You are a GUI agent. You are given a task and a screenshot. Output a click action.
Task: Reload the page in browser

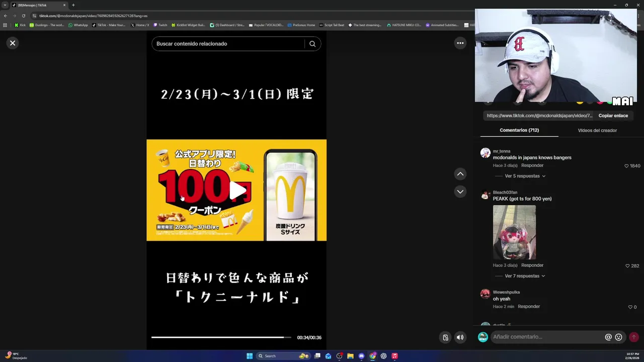(23, 16)
